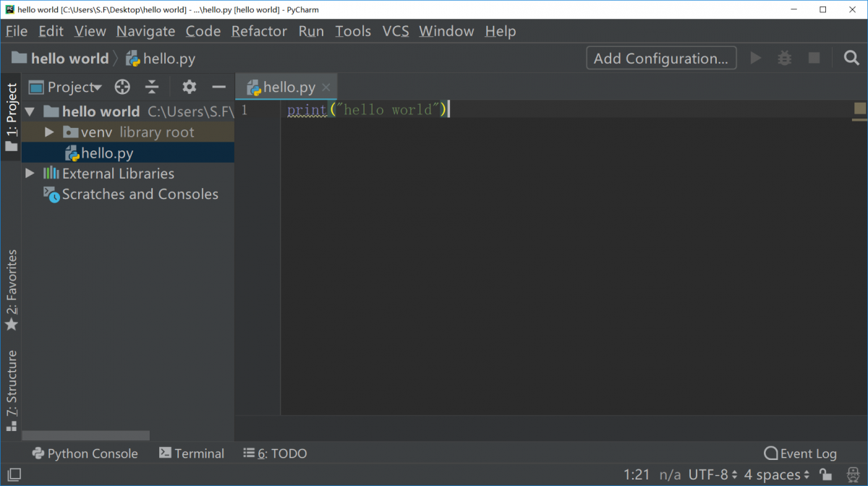Toggle the 2: Favorites tool window
Screen dimensions: 868x486
coord(11,291)
